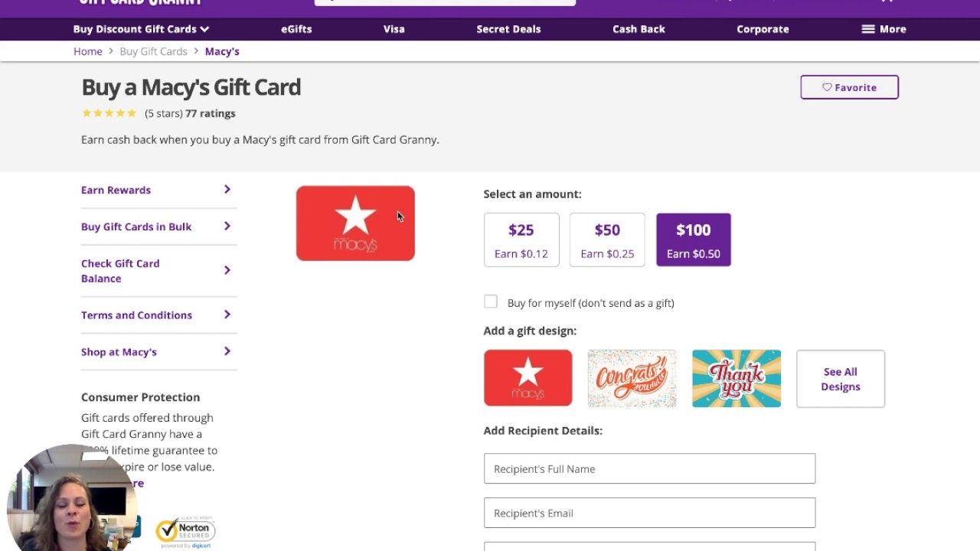This screenshot has width=980, height=551.
Task: Choose the Thank You gift design
Action: coord(736,378)
